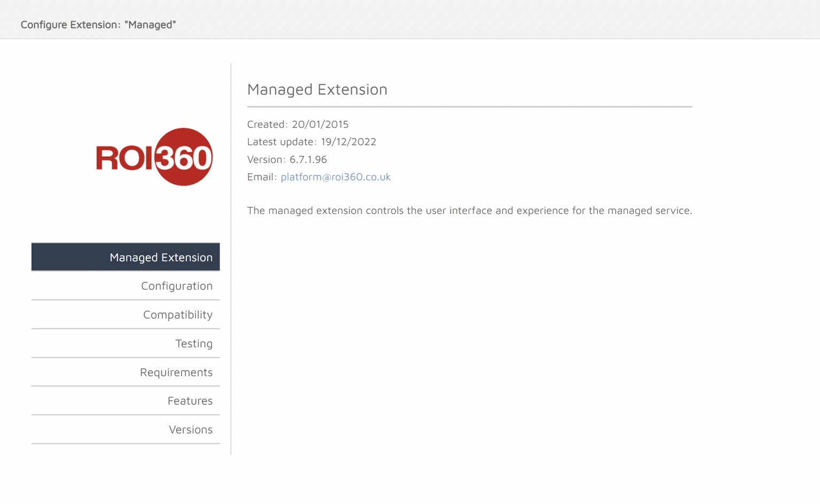820x504 pixels.
Task: Click the platform@roi360.co.uk email link
Action: coord(335,177)
